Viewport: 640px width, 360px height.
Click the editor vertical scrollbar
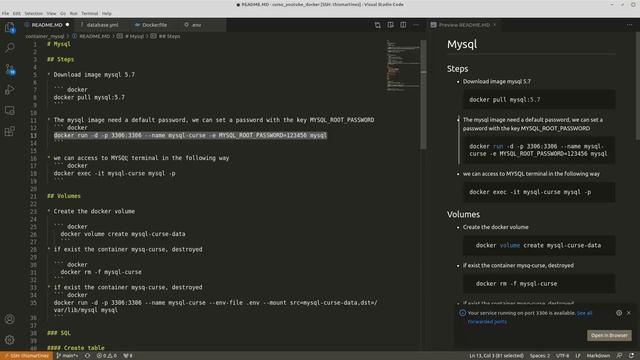[x=423, y=95]
